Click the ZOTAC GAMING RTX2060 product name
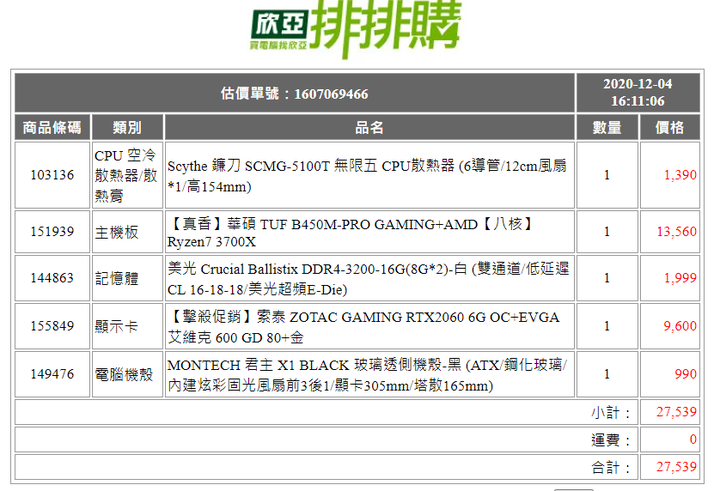 (364, 327)
